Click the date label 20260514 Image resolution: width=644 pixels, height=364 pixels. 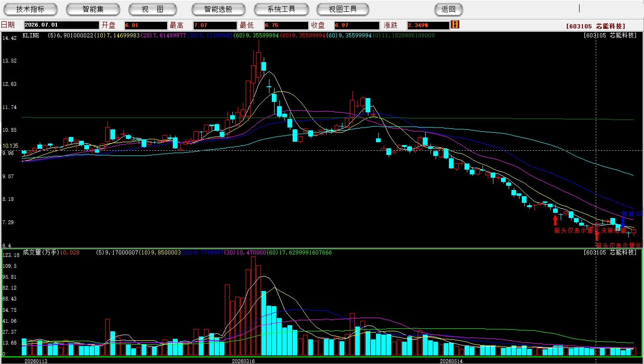coord(451,361)
